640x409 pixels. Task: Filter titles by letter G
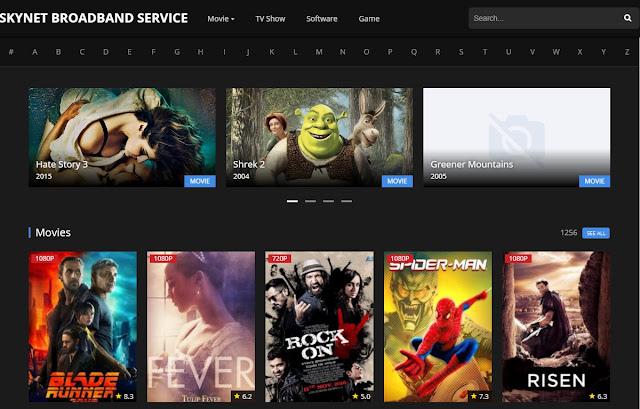[177, 52]
